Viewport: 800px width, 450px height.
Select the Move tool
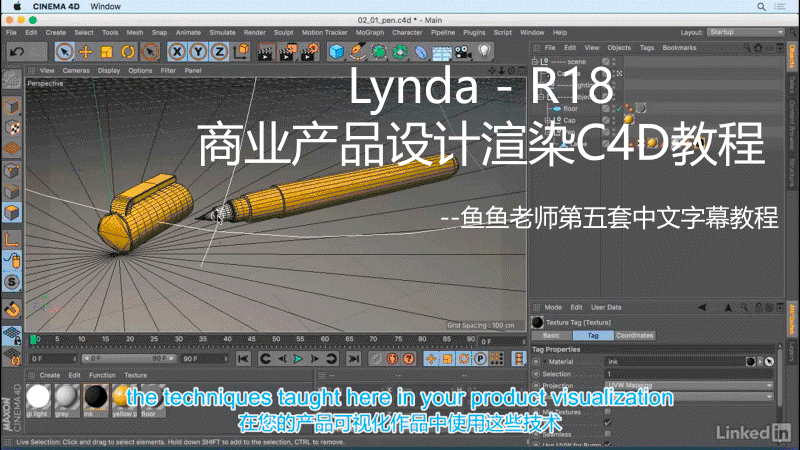86,52
